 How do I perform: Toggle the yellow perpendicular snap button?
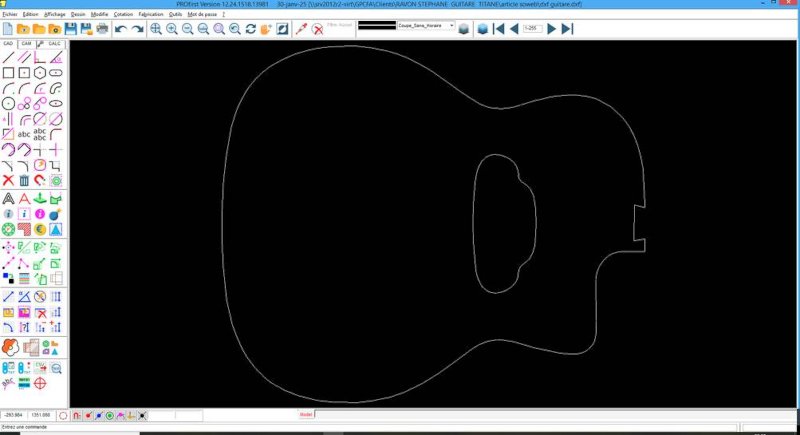point(131,416)
